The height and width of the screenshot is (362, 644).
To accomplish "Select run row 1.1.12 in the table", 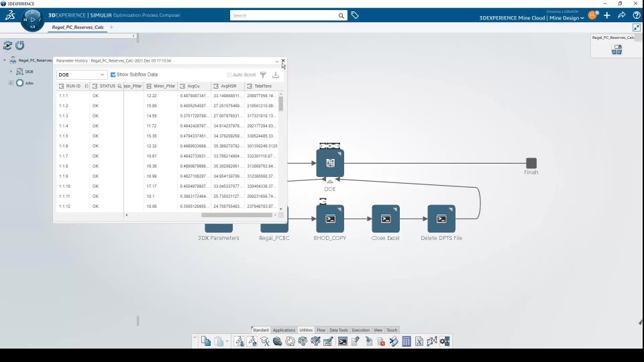I will point(168,206).
